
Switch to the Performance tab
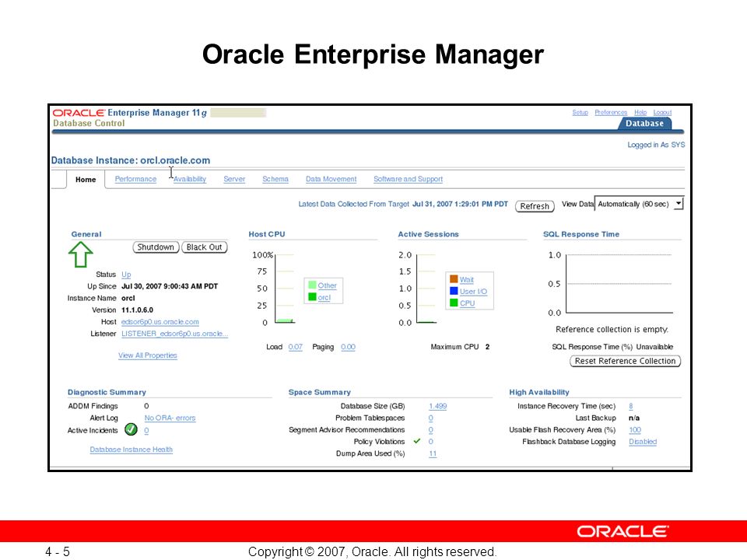[x=135, y=179]
